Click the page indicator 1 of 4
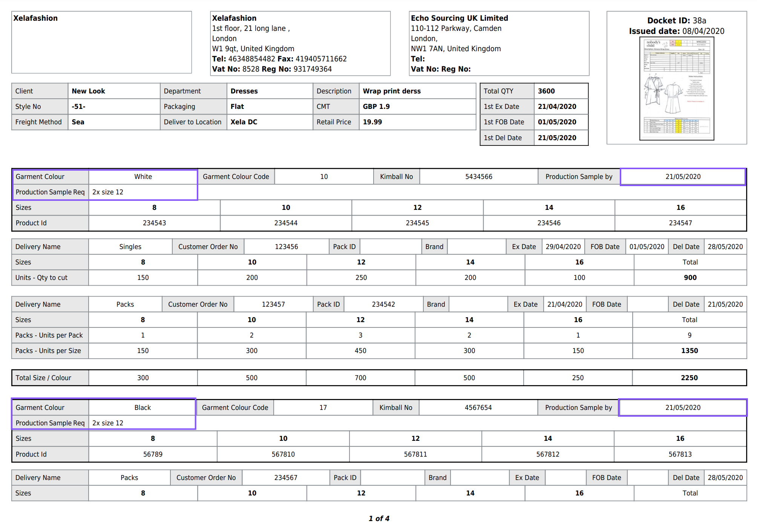Image resolution: width=757 pixels, height=532 pixels. [x=378, y=518]
